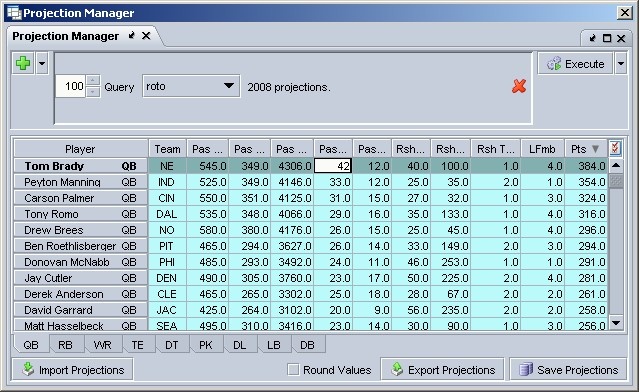Click the Rsh T... column header

(496, 149)
